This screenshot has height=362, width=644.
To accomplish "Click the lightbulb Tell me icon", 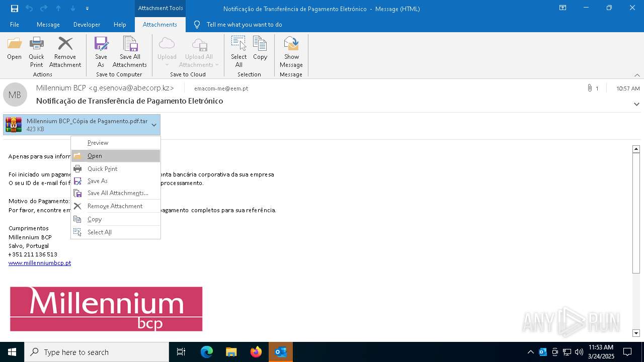I will pos(197,24).
